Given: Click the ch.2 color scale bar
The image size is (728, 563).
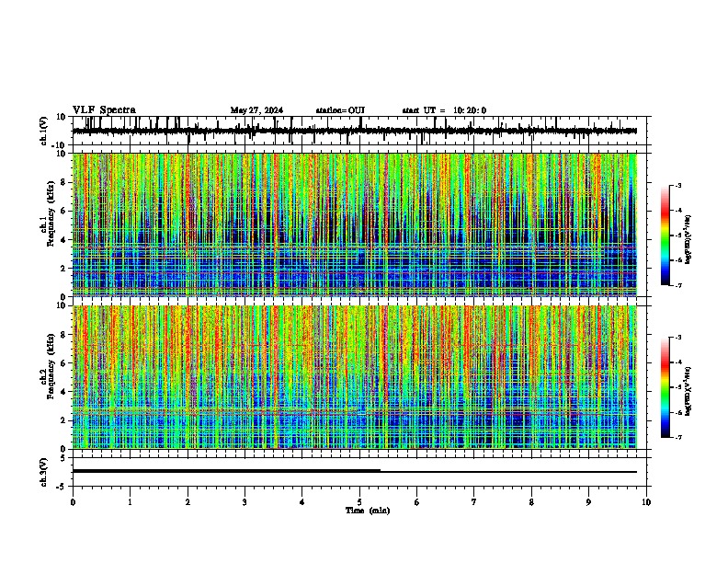Looking at the screenshot, I should click(665, 387).
